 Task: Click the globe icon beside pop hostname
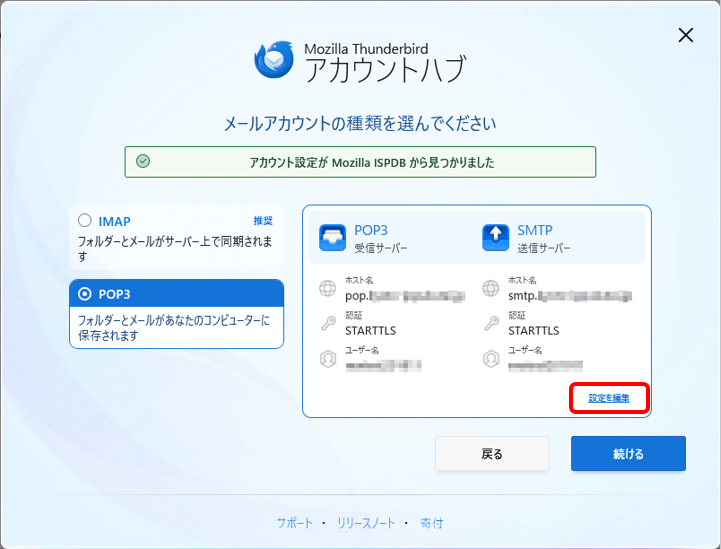(327, 288)
